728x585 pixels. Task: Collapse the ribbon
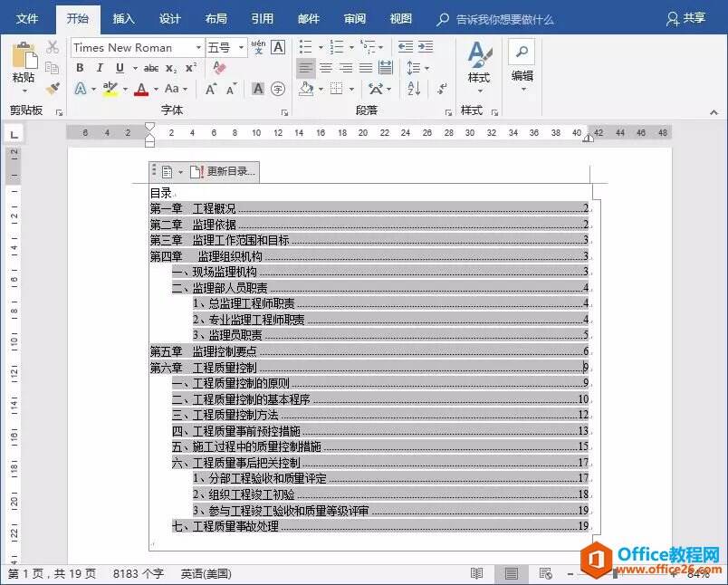(x=714, y=112)
